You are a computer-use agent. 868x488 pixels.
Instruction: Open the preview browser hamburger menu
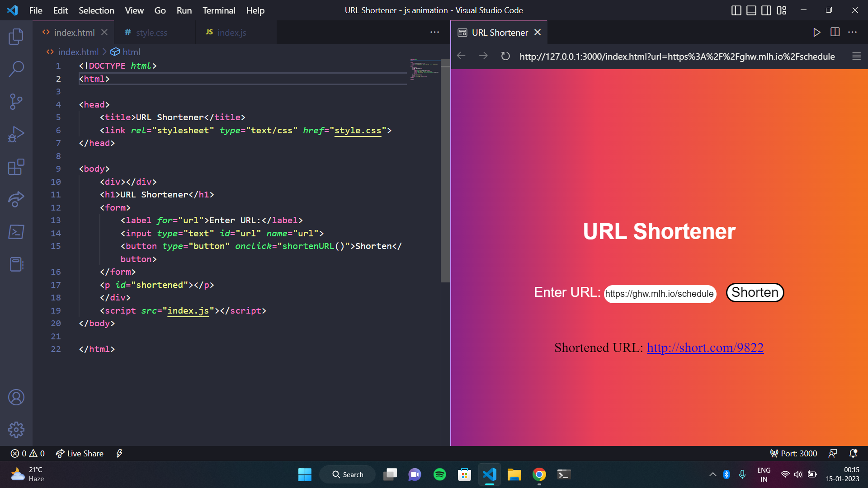click(x=856, y=56)
